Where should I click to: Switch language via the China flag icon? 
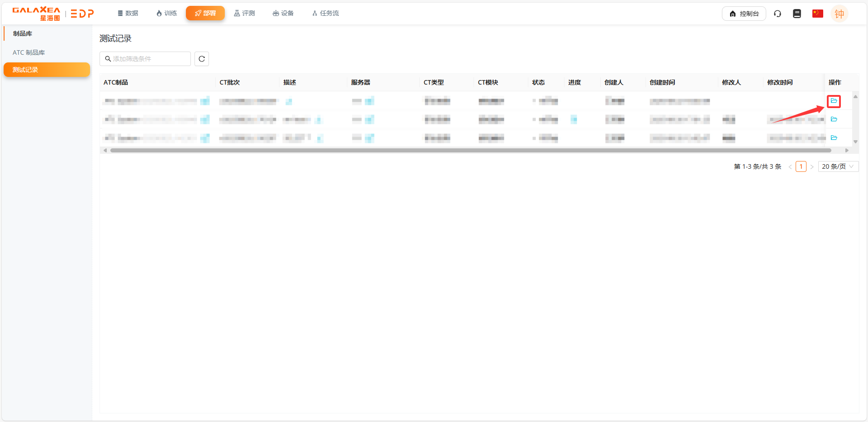(817, 14)
